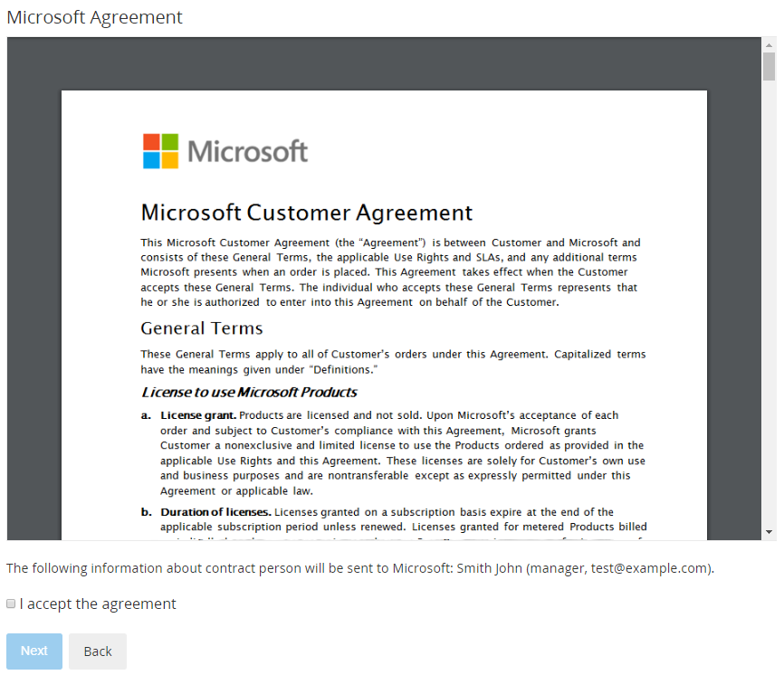Click the opening paragraph of the agreement
The image size is (784, 675).
coord(389,271)
